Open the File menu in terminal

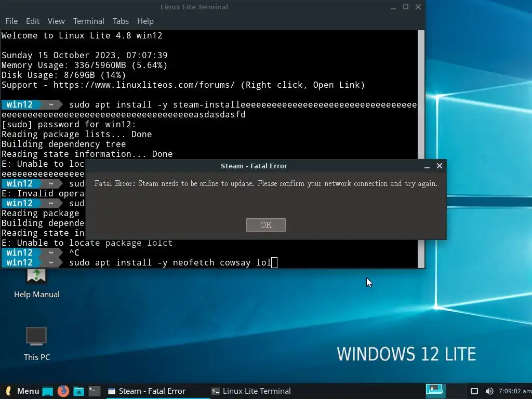pyautogui.click(x=11, y=21)
